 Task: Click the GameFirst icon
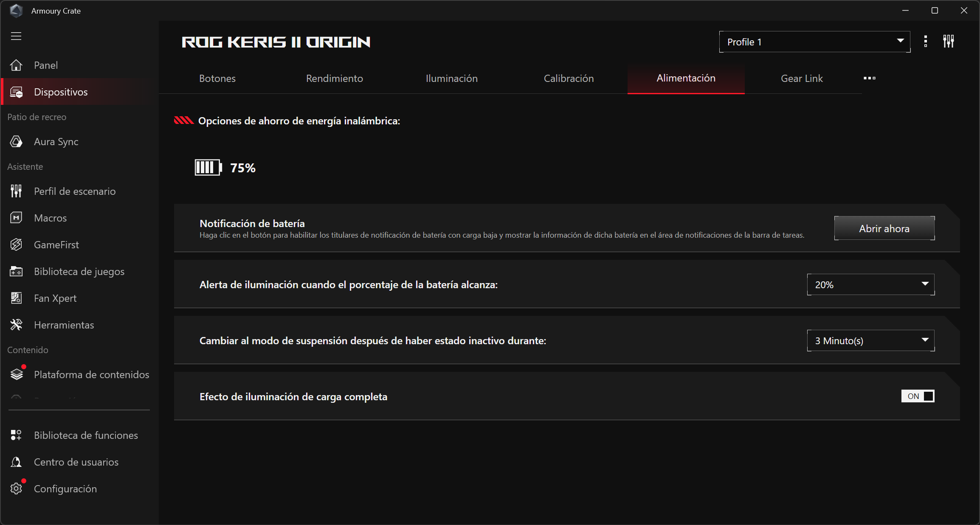16,245
